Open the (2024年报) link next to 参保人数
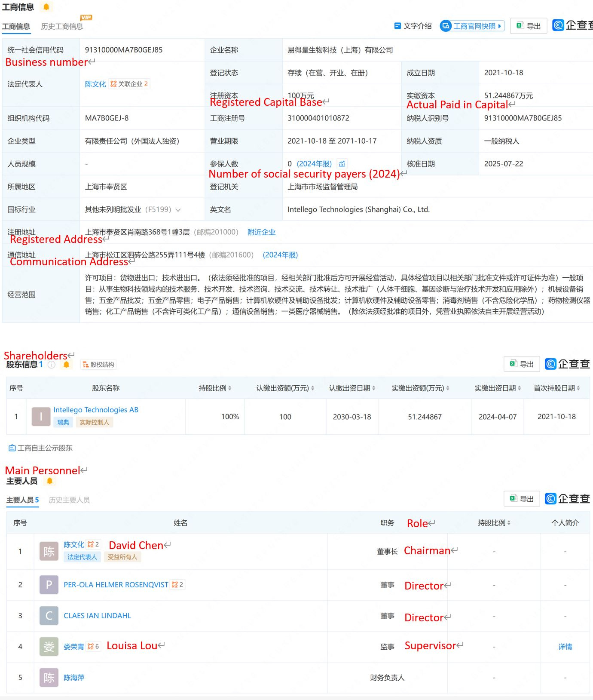Screen dimensions: 593x700 tap(314, 164)
